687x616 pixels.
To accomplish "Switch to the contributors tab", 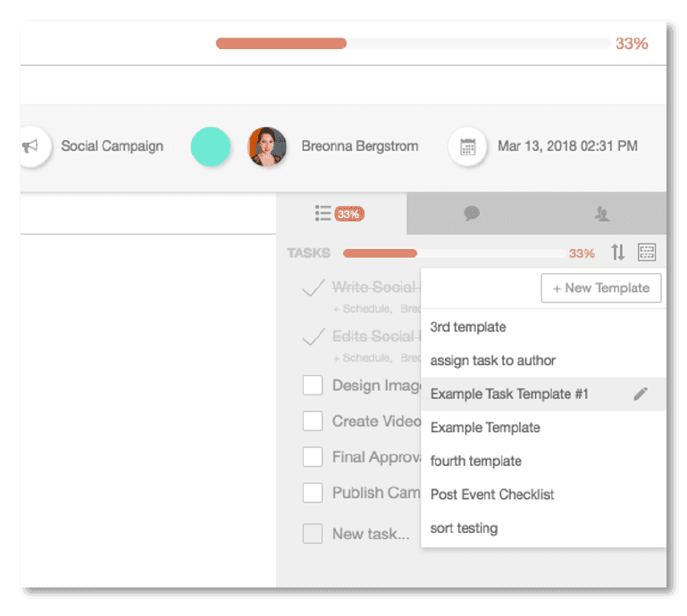I will click(x=601, y=213).
